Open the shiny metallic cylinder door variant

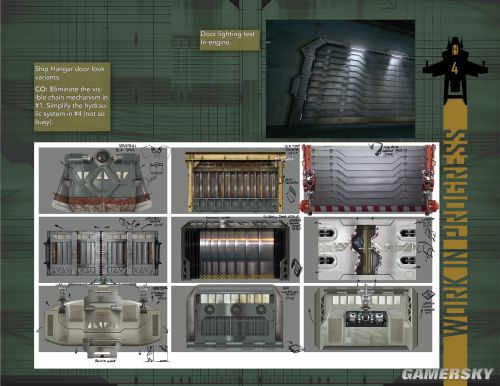(x=236, y=250)
